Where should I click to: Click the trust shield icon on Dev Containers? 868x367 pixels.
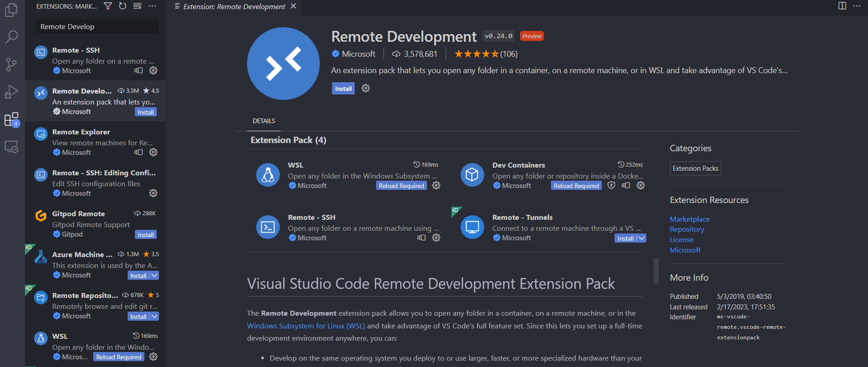(x=611, y=185)
